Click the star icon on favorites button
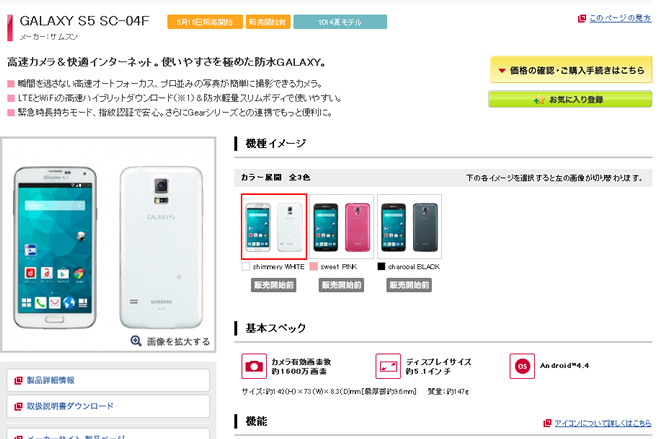Viewport: 659px width, 439px height. click(539, 100)
